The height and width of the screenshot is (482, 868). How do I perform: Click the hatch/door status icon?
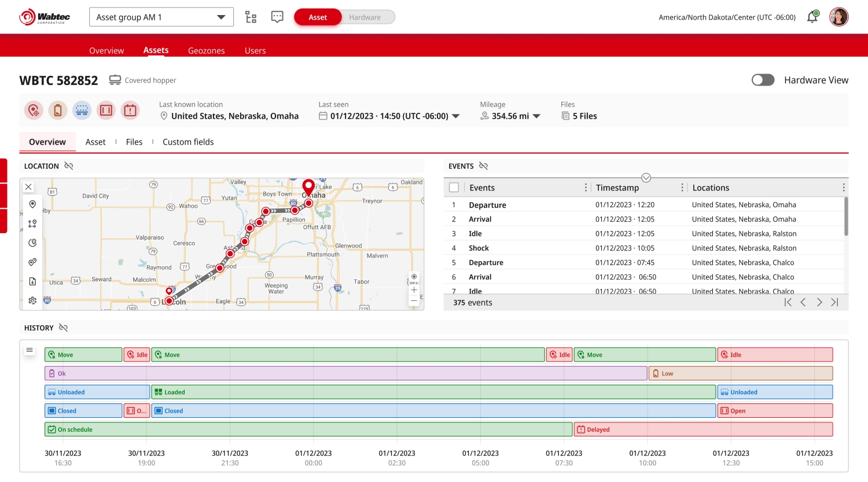(106, 110)
